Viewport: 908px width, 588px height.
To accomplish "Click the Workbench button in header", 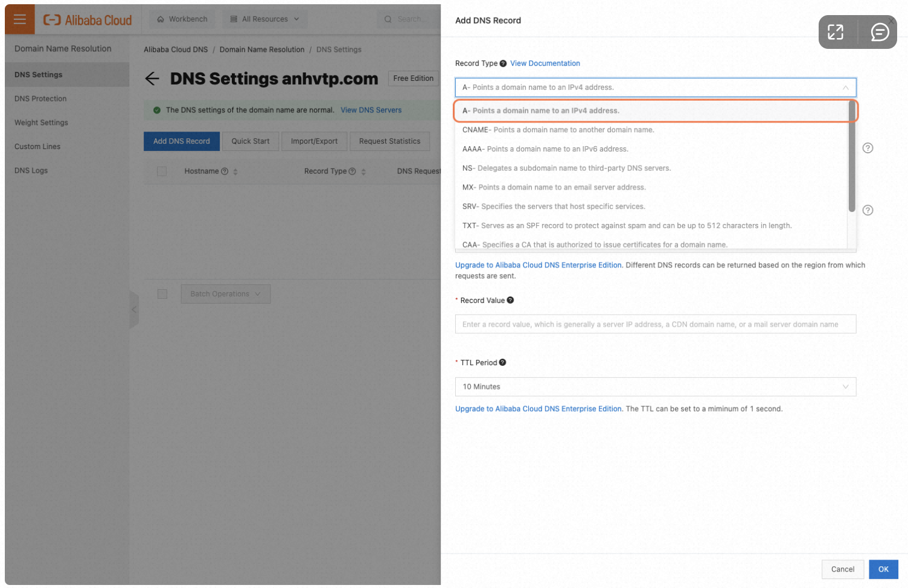I will [x=182, y=19].
